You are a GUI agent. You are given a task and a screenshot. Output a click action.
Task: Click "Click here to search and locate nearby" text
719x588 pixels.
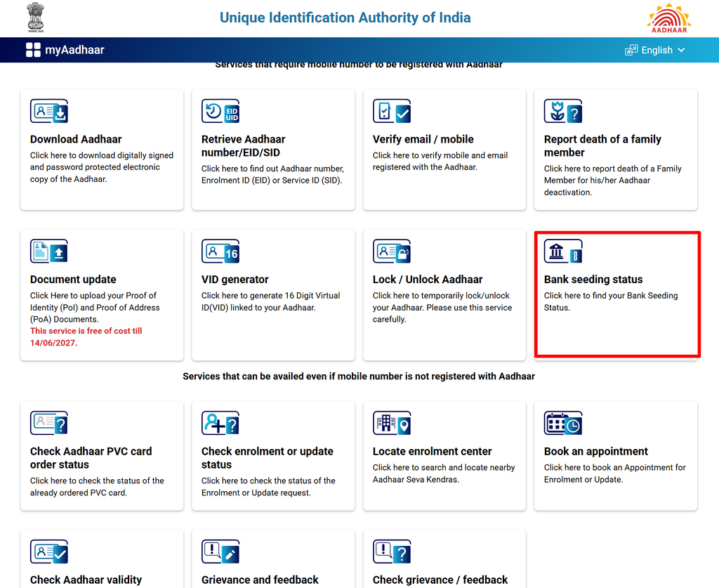click(x=444, y=467)
